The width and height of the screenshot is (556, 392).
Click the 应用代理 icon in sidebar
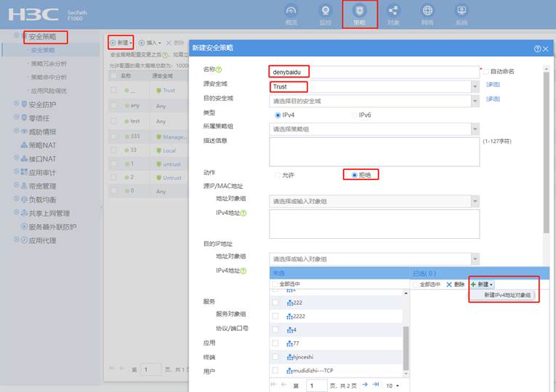coord(24,240)
